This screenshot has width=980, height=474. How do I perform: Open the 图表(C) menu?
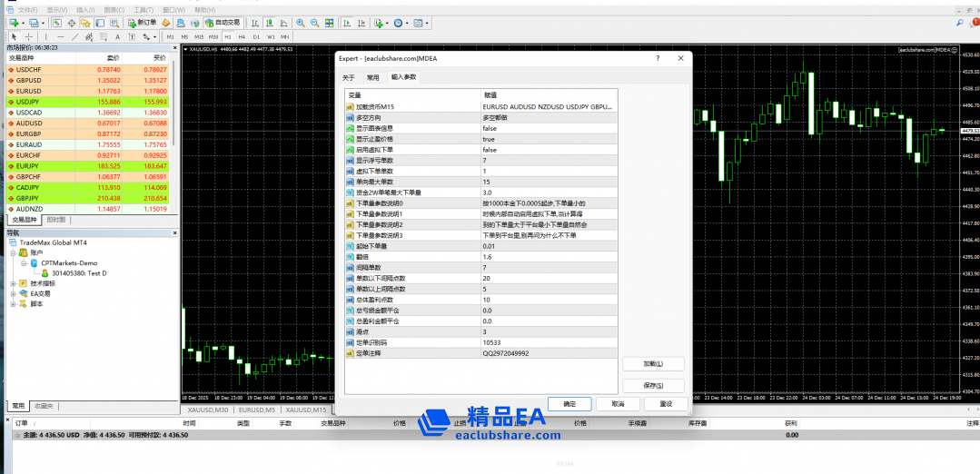(114, 9)
